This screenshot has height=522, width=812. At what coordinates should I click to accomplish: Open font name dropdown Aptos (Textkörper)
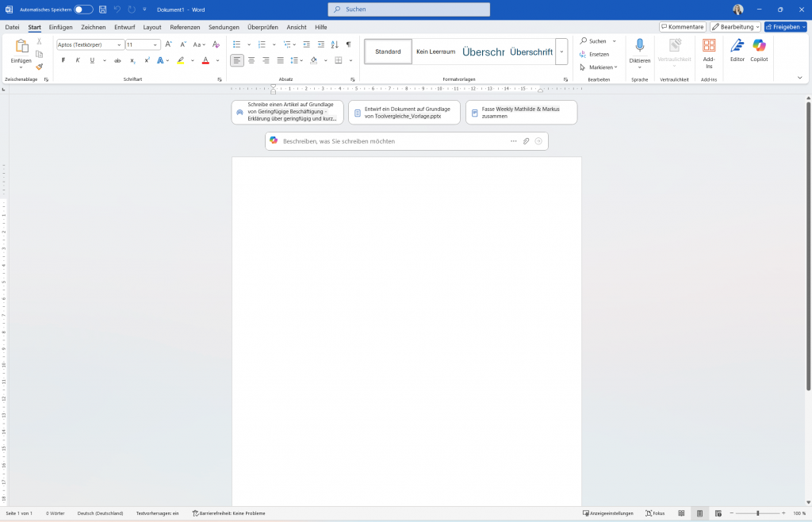coord(119,45)
